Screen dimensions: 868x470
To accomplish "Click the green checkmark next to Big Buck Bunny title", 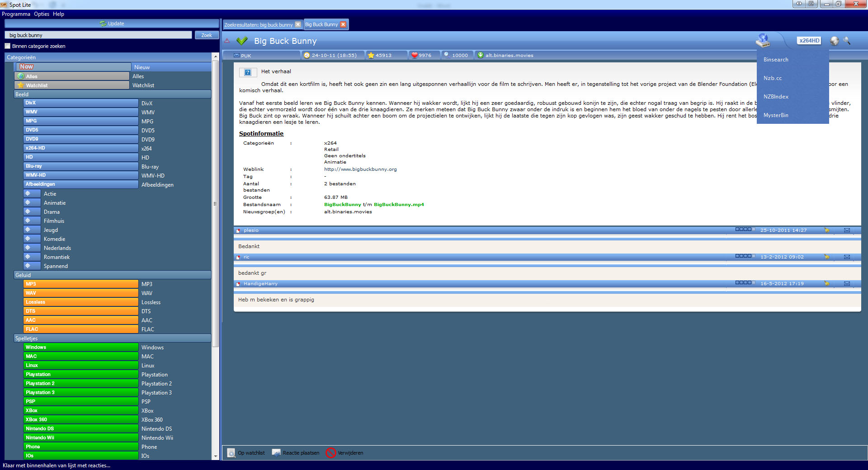I will coord(242,41).
